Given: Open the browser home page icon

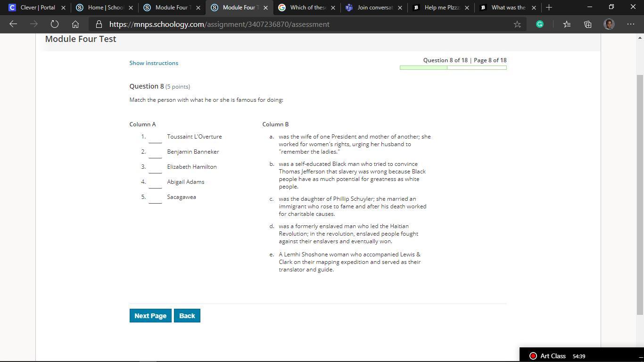Looking at the screenshot, I should pyautogui.click(x=75, y=24).
